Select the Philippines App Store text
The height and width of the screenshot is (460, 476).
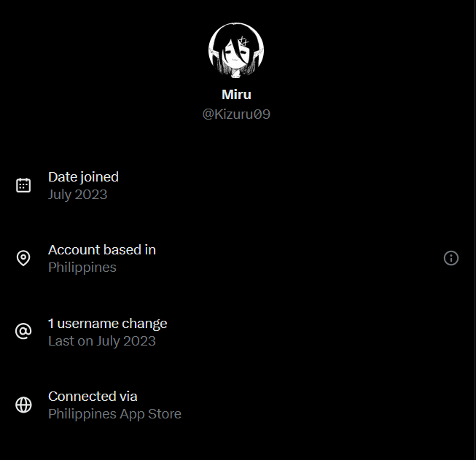[114, 414]
